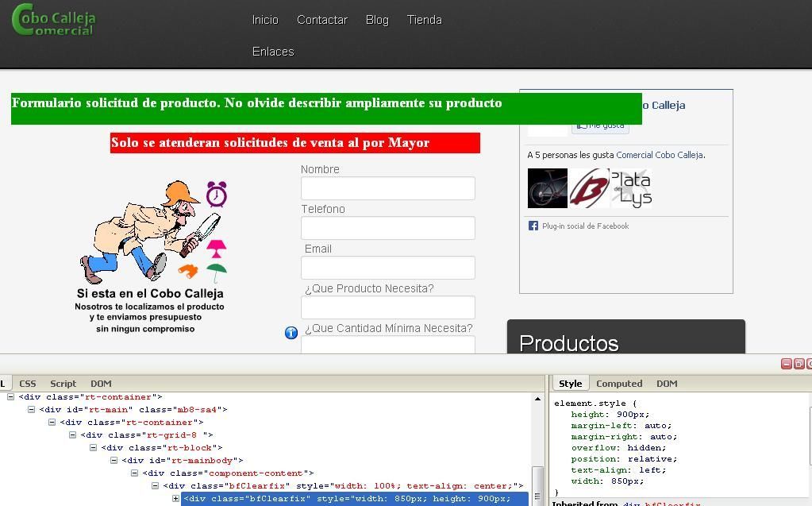The image size is (812, 506).
Task: Click the green Formulario solicitud de producto banner
Action: (326, 108)
